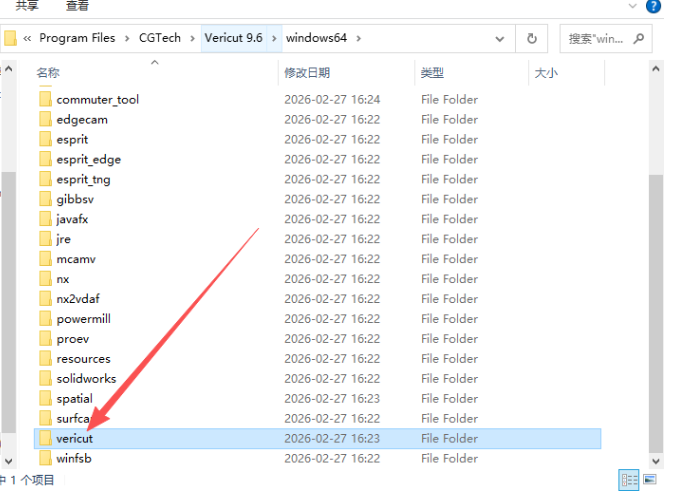Open the 共享 ribbon tab
685x501 pixels.
coord(27,6)
